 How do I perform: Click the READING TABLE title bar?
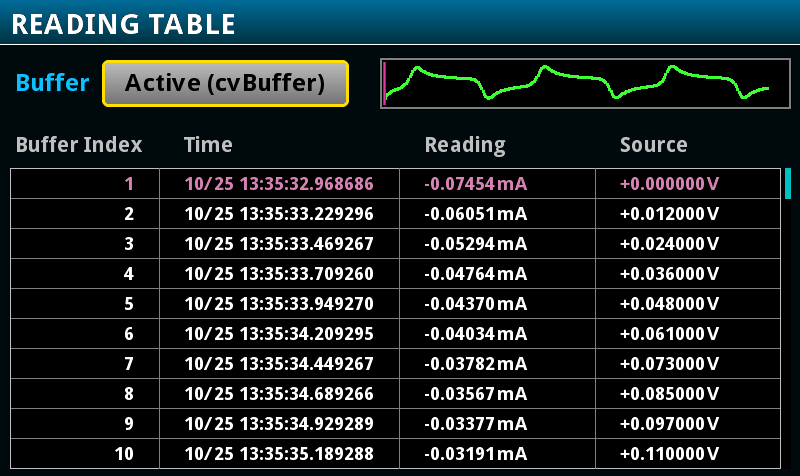pyautogui.click(x=400, y=22)
